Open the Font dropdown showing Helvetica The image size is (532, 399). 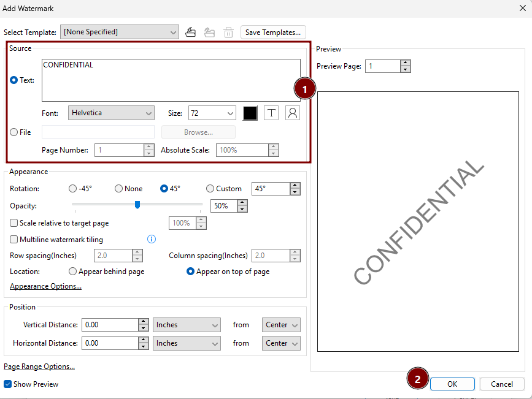(x=111, y=113)
